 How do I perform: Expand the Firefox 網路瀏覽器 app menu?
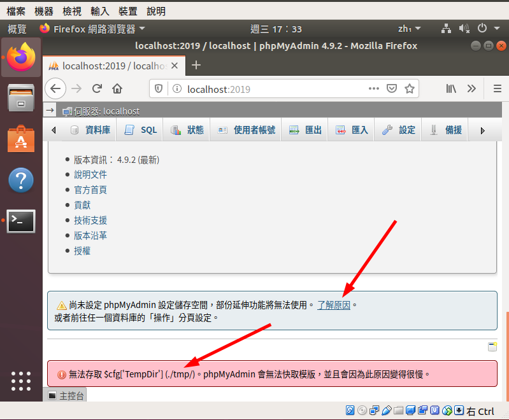(92, 29)
